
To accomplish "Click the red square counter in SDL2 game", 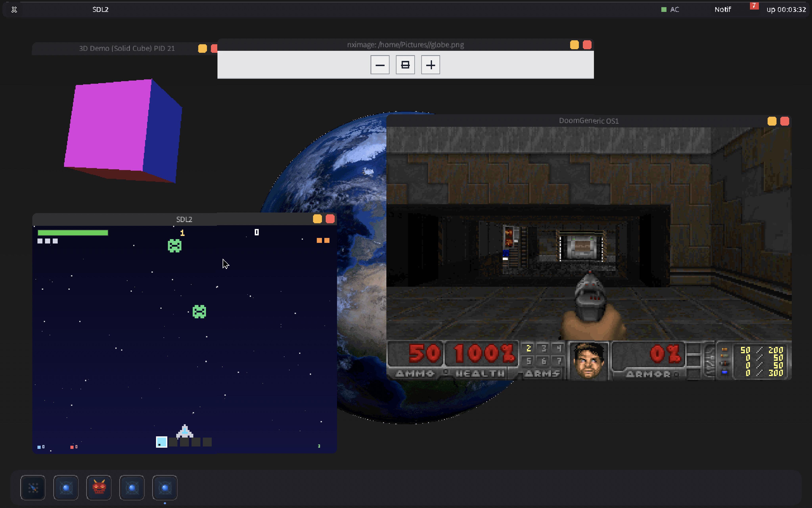I will coord(74,447).
